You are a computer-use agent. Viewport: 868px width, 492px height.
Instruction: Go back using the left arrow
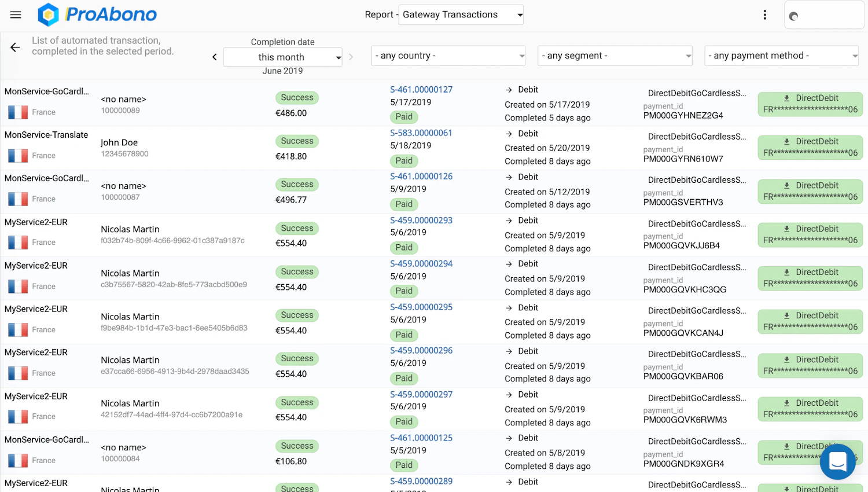tap(15, 47)
